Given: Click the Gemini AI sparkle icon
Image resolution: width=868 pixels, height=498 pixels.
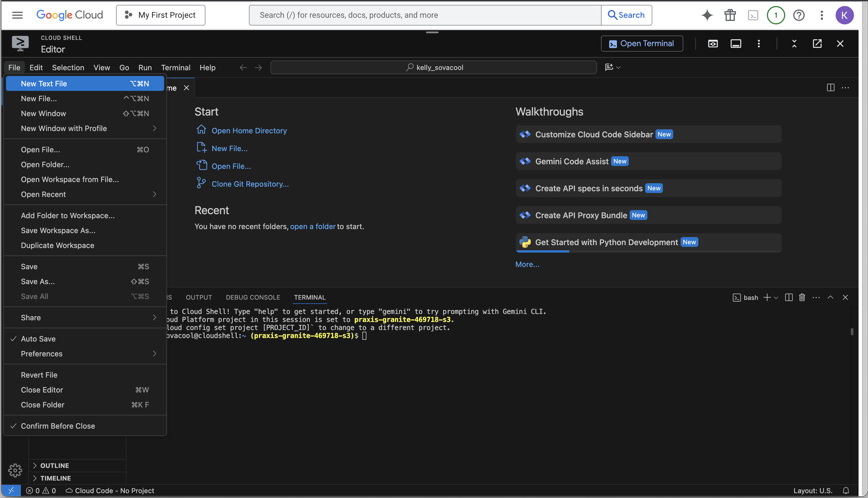Looking at the screenshot, I should [x=707, y=15].
